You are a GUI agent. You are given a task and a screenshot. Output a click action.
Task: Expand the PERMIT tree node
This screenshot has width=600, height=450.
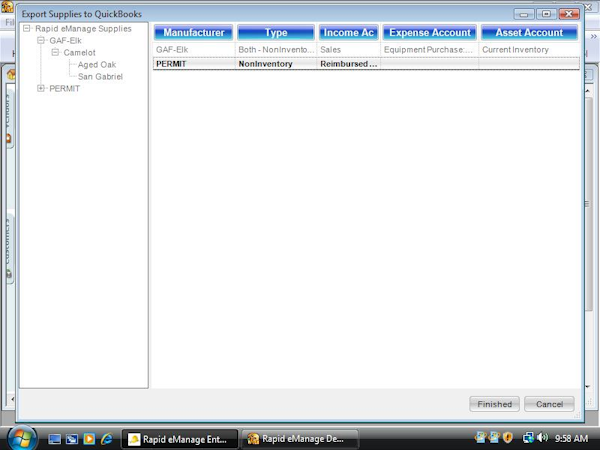click(x=41, y=88)
